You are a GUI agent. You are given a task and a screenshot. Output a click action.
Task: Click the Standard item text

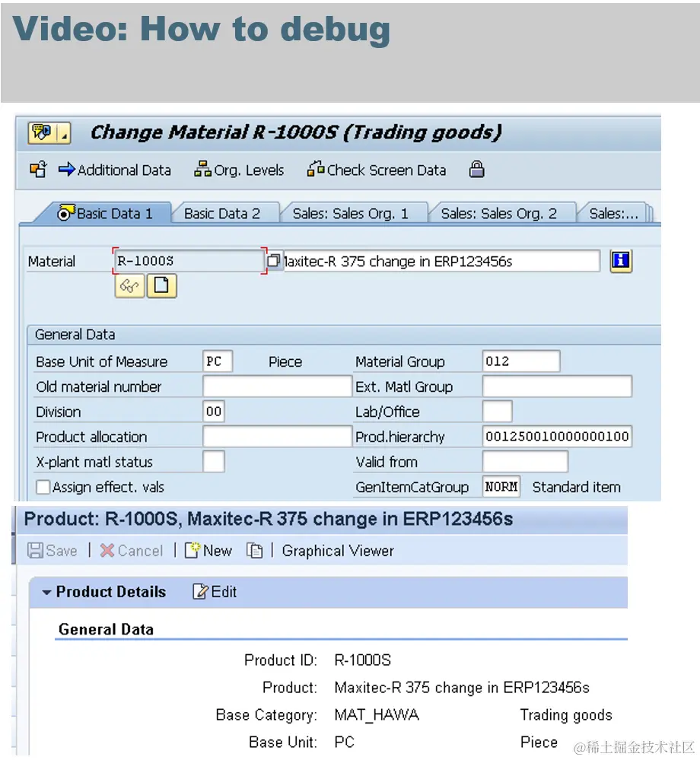point(577,487)
